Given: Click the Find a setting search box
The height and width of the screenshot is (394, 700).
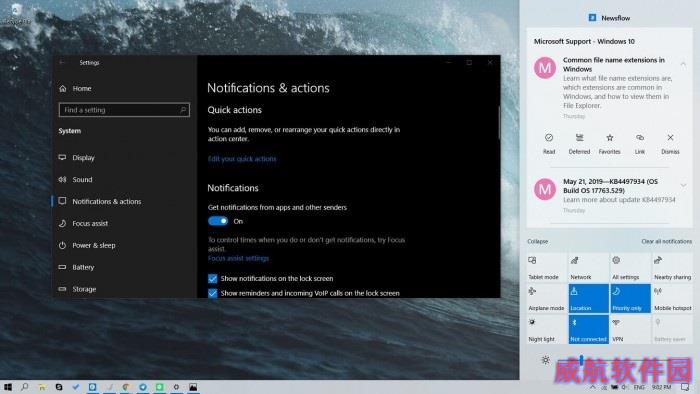Looking at the screenshot, I should [x=124, y=110].
